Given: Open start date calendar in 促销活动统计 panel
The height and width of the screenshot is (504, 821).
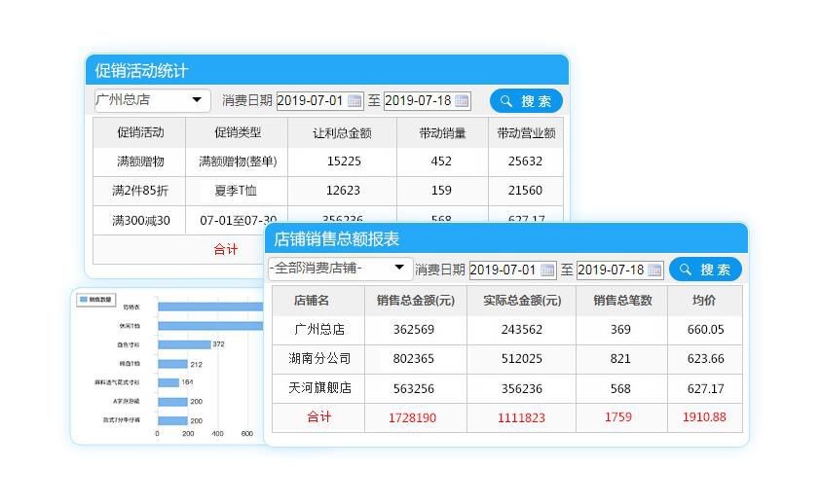Looking at the screenshot, I should pyautogui.click(x=355, y=101).
